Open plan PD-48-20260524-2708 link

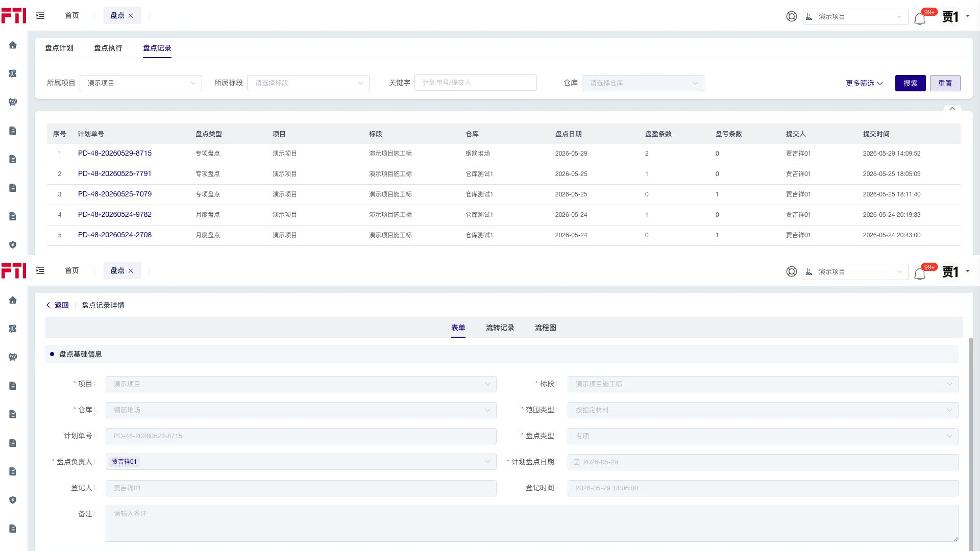(x=115, y=235)
